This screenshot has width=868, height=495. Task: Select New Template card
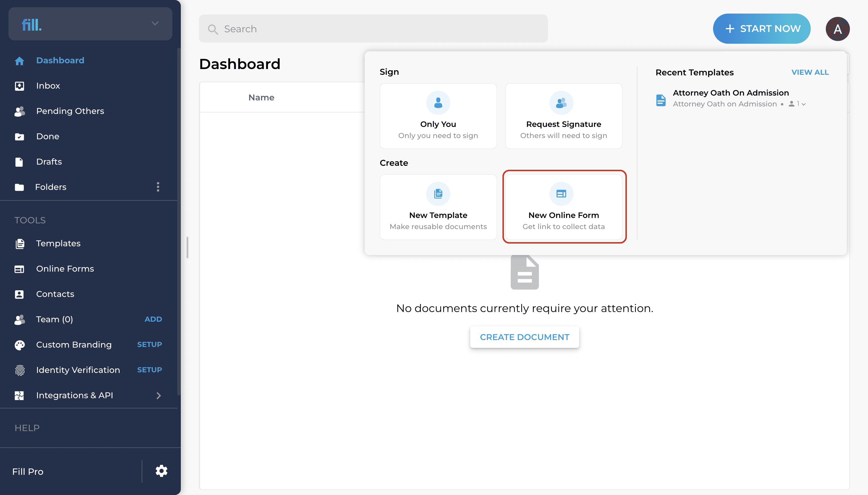(438, 207)
